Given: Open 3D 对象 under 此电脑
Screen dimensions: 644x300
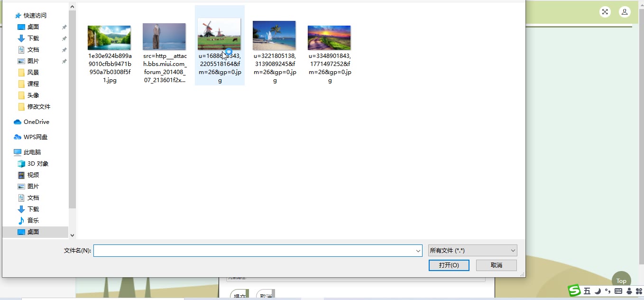Looking at the screenshot, I should [x=33, y=164].
